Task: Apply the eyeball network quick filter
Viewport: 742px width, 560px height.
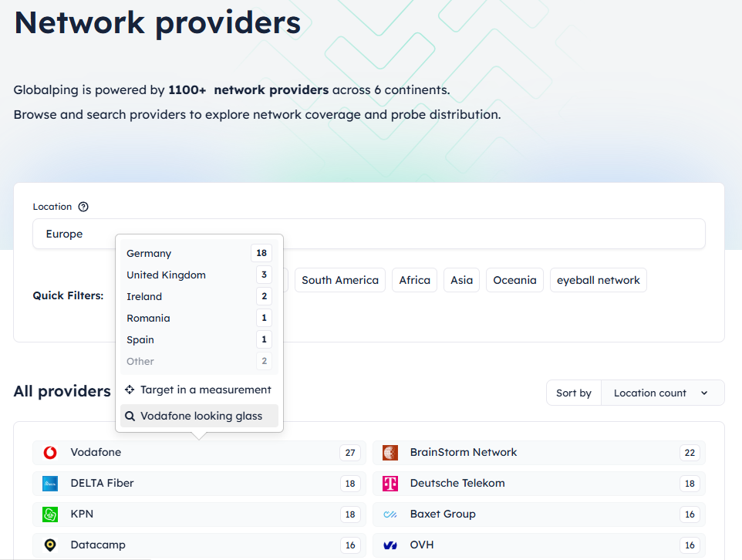Action: point(598,280)
